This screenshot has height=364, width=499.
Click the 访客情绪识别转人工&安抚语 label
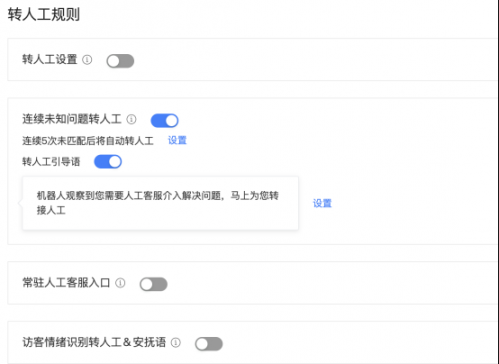tap(94, 342)
